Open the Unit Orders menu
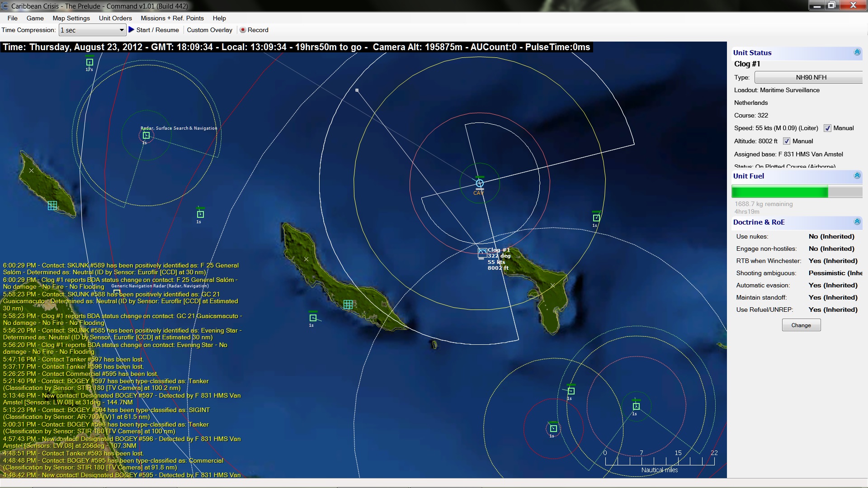868x488 pixels. (x=115, y=18)
